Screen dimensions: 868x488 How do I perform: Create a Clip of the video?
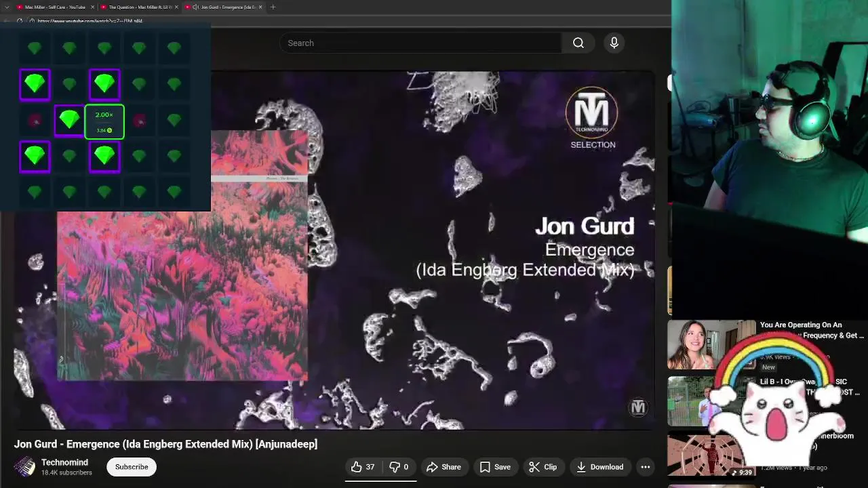coord(542,467)
